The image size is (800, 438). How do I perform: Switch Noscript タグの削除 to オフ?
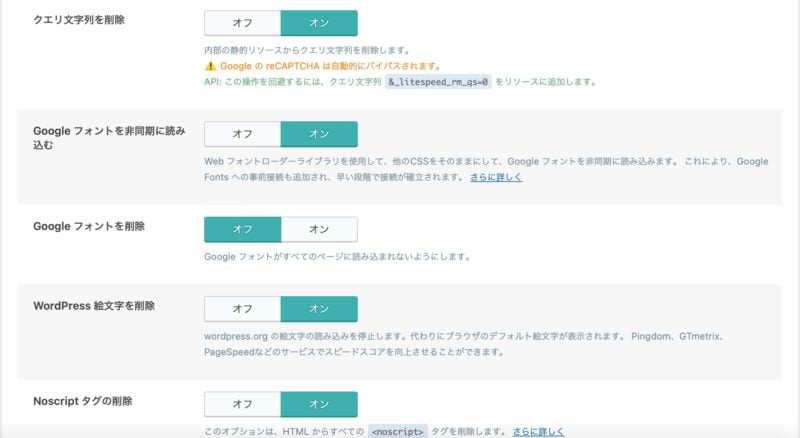point(242,404)
